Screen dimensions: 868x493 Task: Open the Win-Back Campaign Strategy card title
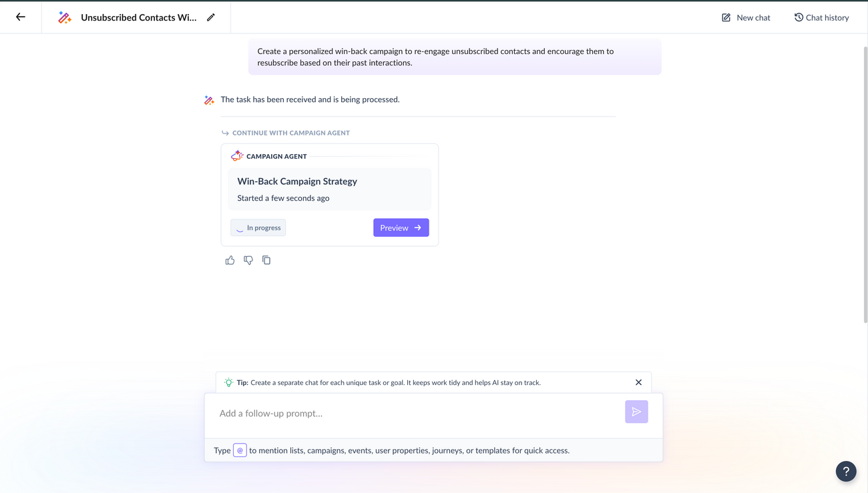[x=297, y=181]
